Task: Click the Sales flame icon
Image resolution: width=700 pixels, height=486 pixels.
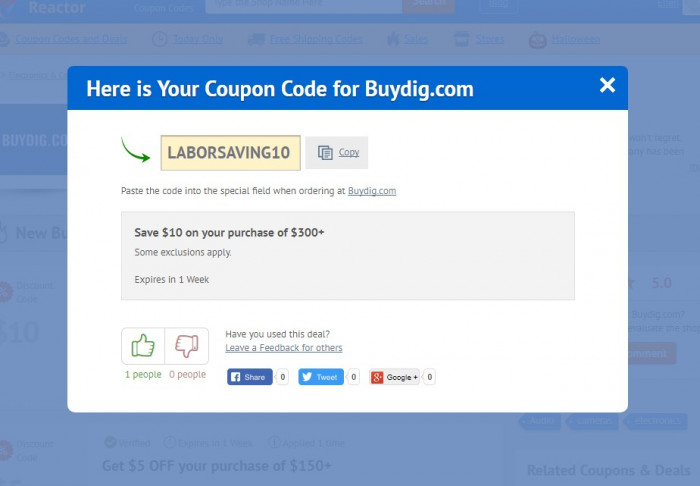Action: pyautogui.click(x=393, y=39)
